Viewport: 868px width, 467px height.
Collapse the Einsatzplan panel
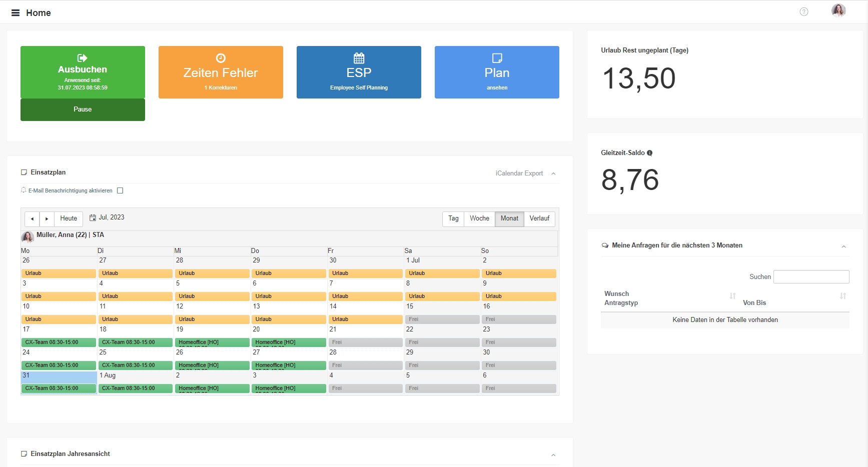coord(553,173)
